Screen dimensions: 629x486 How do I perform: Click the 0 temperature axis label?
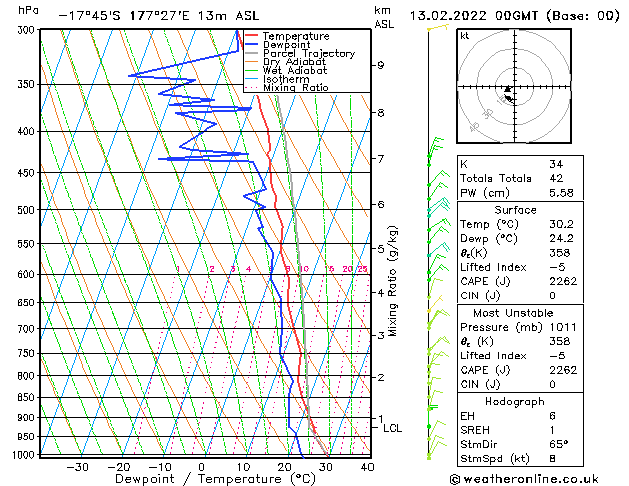click(202, 467)
